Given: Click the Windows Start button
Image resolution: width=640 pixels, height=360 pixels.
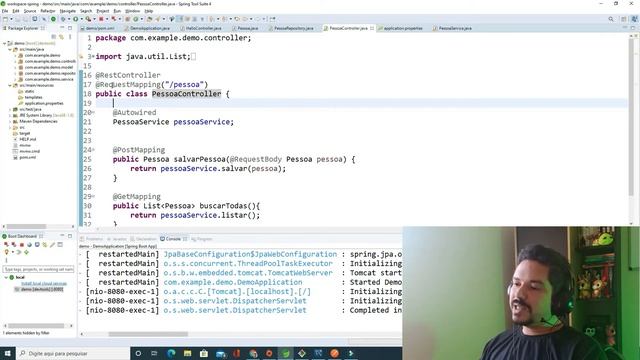Looking at the screenshot, I should [8, 353].
